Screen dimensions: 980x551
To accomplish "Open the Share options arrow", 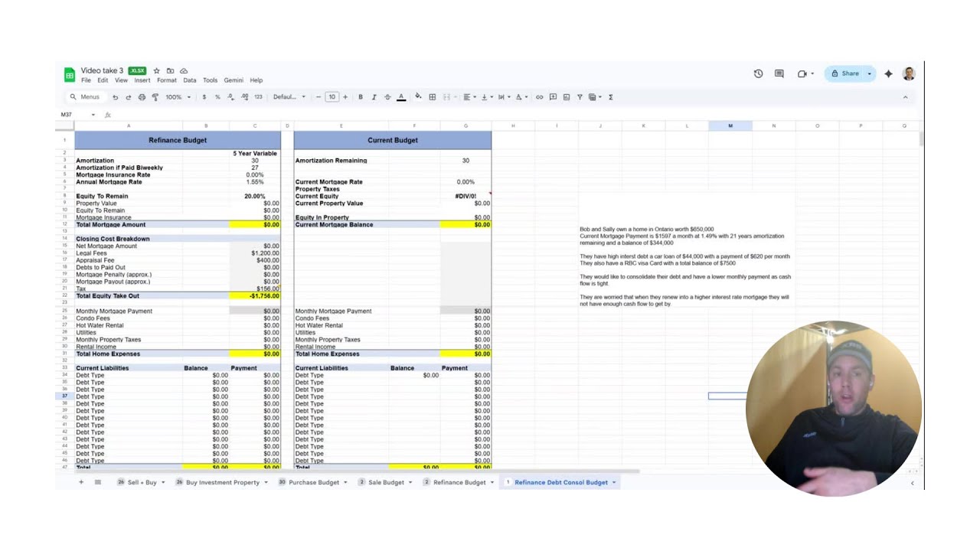I will point(869,73).
